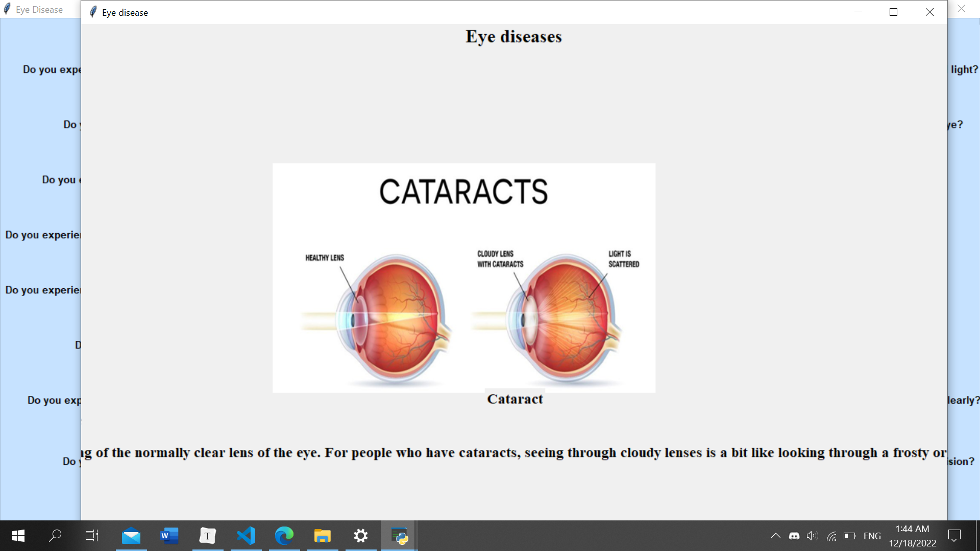The width and height of the screenshot is (980, 551).
Task: Launch the Mail app from taskbar
Action: tap(131, 536)
